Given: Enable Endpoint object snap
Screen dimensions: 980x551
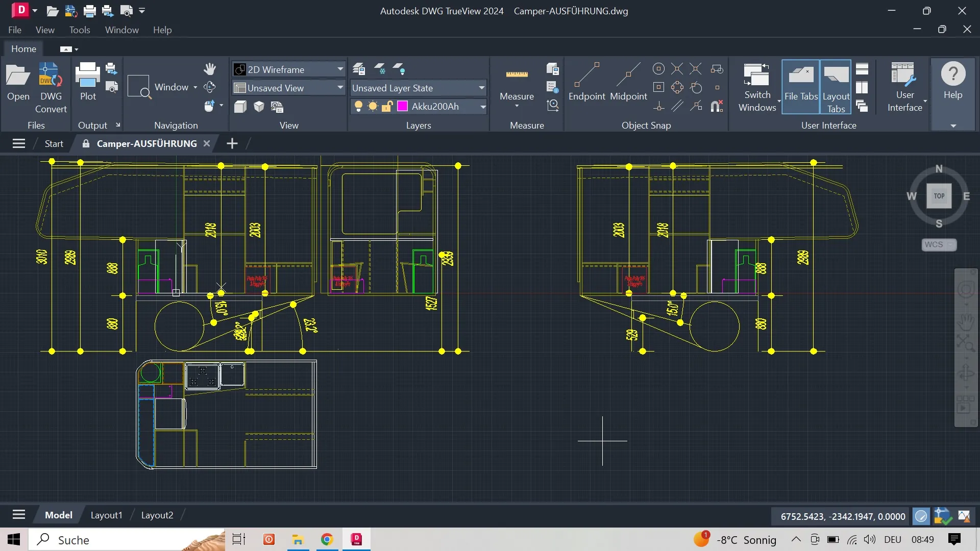Looking at the screenshot, I should pyautogui.click(x=586, y=82).
